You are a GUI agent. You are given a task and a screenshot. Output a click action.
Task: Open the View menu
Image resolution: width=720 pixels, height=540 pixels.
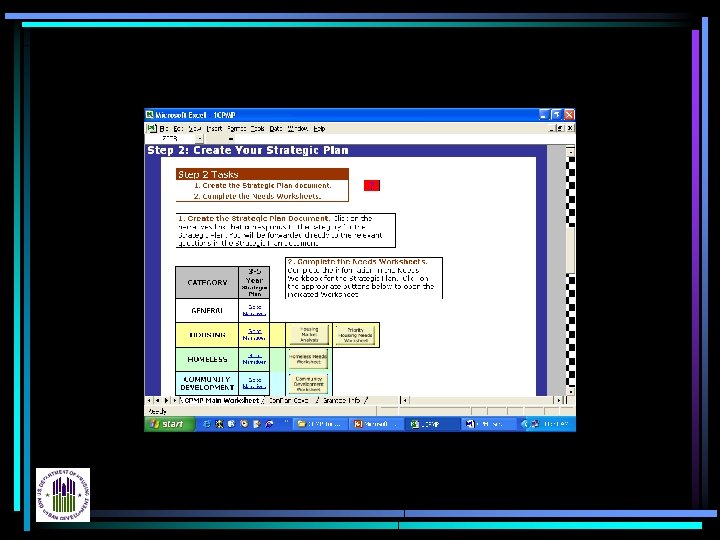coord(195,129)
